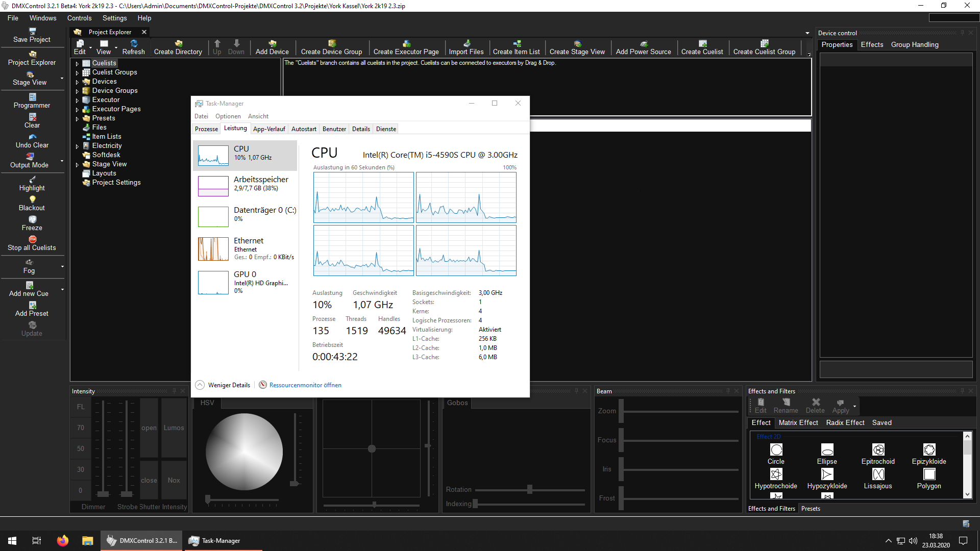Click the Add Power Source icon

[x=643, y=44]
